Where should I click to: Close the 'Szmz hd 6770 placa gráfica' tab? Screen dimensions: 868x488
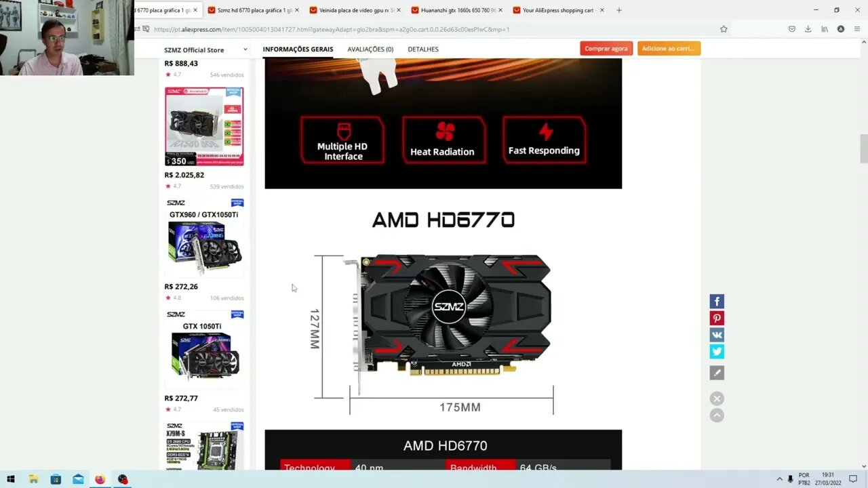[296, 10]
